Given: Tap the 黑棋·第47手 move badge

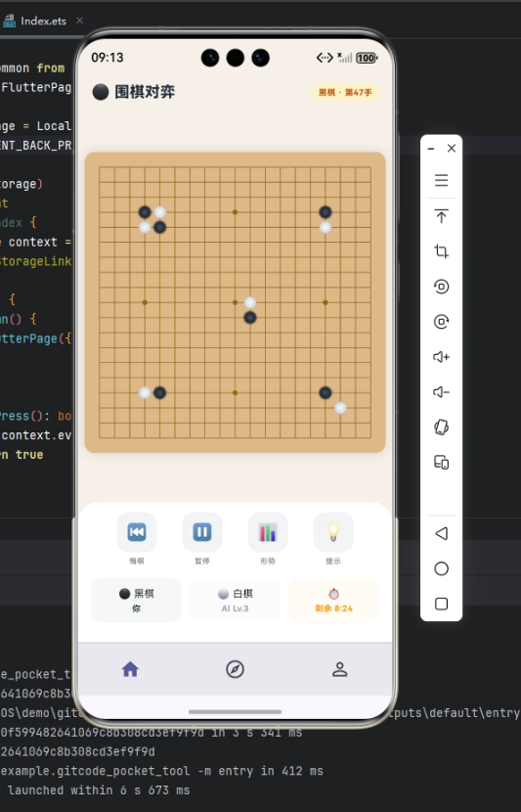Looking at the screenshot, I should pos(345,92).
